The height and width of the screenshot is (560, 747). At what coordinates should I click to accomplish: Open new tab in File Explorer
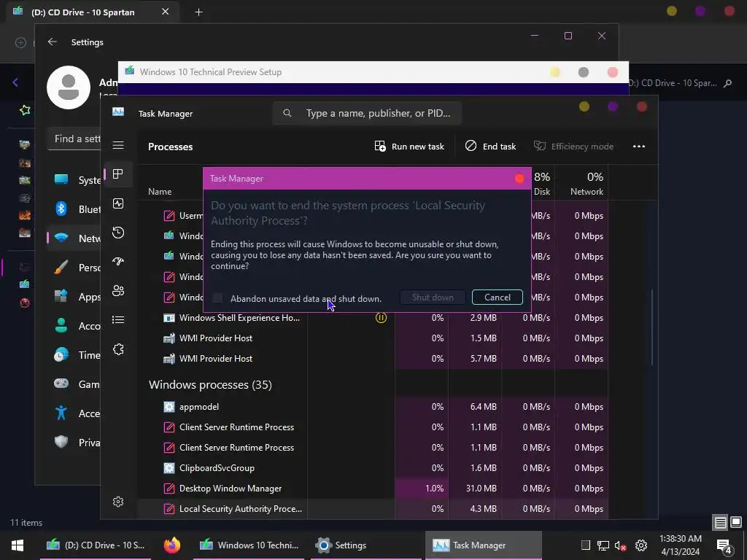coord(198,12)
